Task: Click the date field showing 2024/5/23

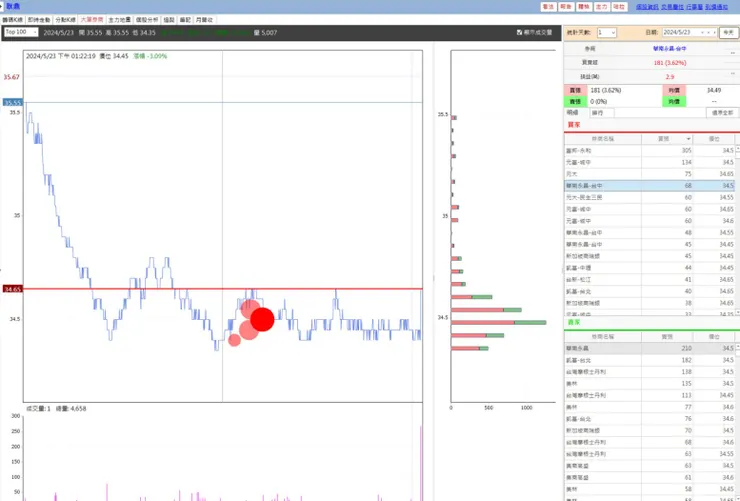Action: (x=690, y=33)
